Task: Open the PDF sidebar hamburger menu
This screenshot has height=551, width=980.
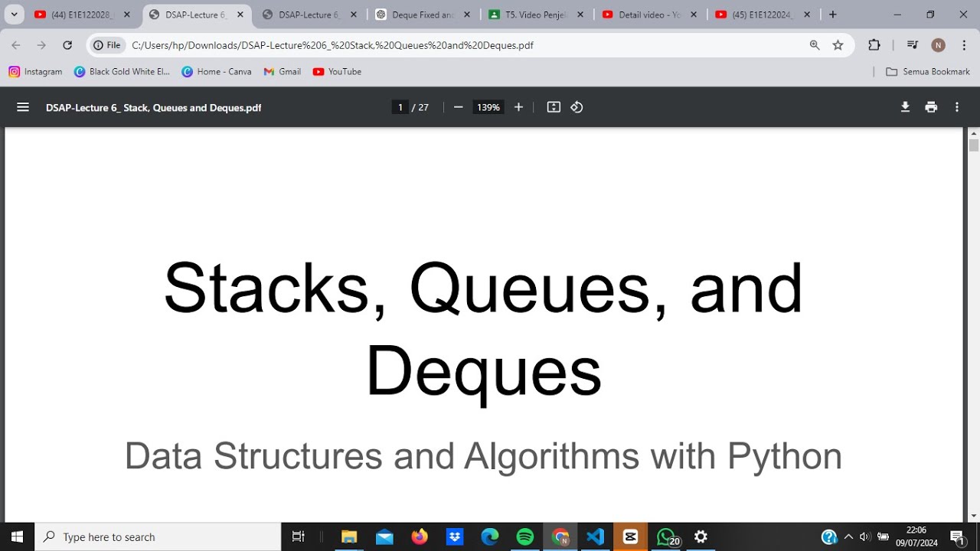Action: [23, 107]
